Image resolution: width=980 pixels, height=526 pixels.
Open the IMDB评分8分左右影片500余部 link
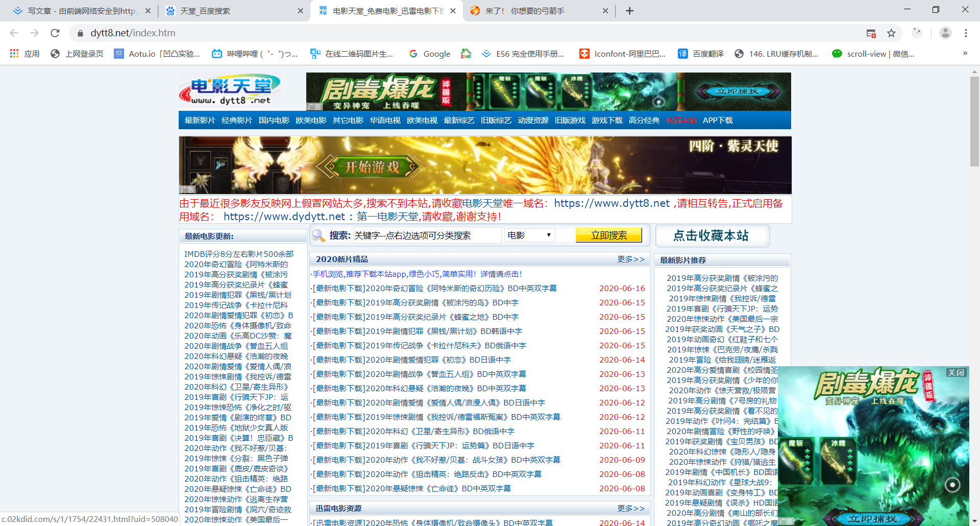tap(239, 254)
